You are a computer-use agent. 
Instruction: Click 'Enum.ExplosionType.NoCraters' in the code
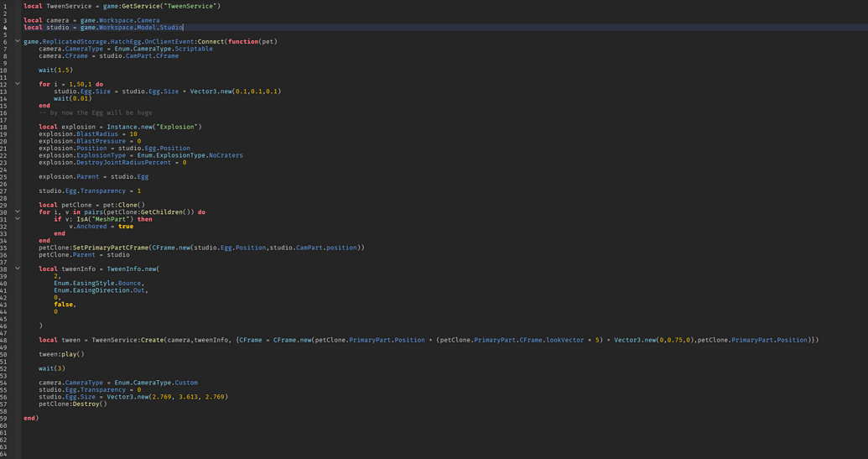[190, 155]
